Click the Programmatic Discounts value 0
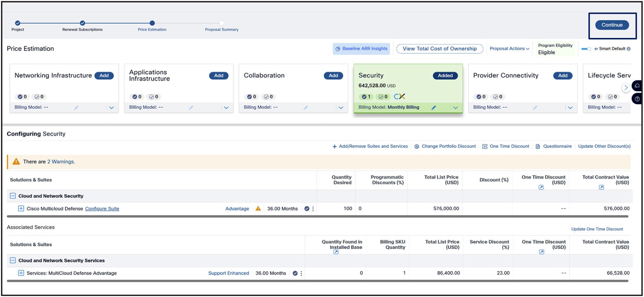 click(360, 208)
